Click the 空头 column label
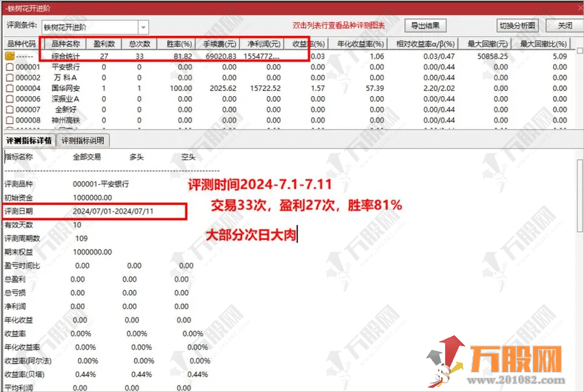The height and width of the screenshot is (392, 584). pyautogui.click(x=188, y=157)
